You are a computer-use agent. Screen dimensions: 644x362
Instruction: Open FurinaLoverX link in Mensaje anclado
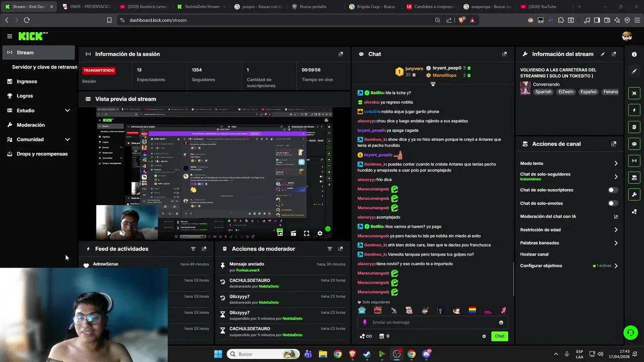pos(248,270)
